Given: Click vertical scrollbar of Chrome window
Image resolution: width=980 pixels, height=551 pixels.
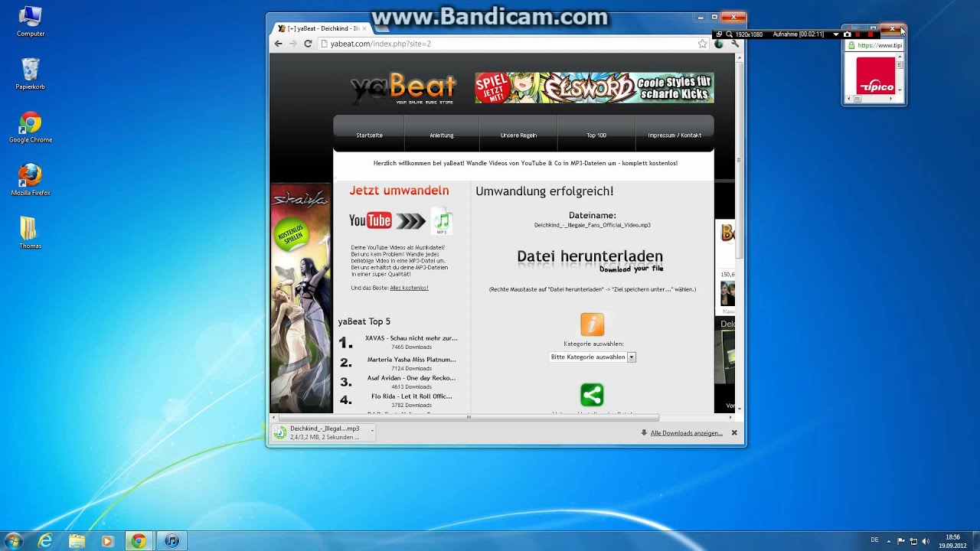Looking at the screenshot, I should tap(740, 161).
